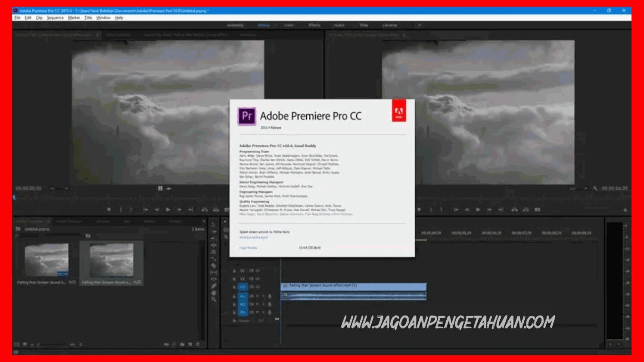The width and height of the screenshot is (644, 362).
Task: Open Project panel menu
Action: [x=48, y=221]
